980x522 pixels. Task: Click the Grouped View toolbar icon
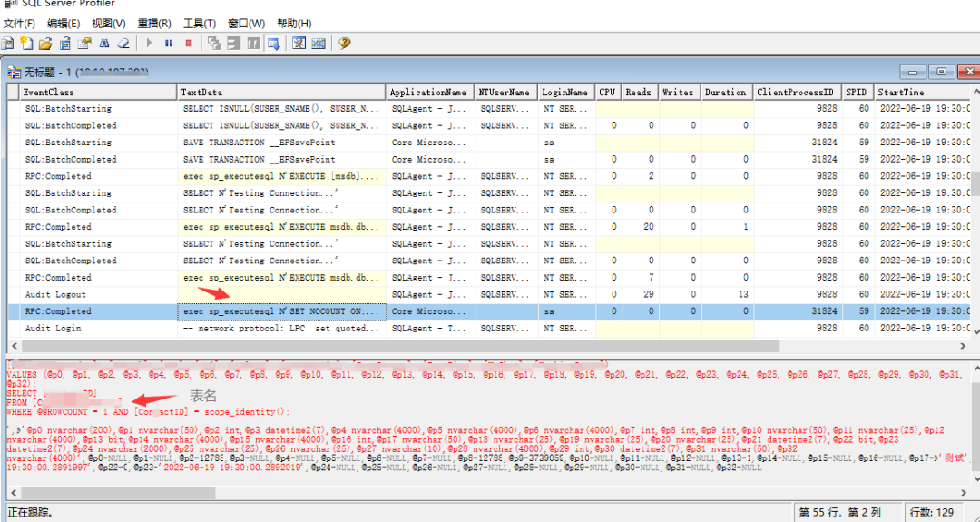(x=234, y=44)
